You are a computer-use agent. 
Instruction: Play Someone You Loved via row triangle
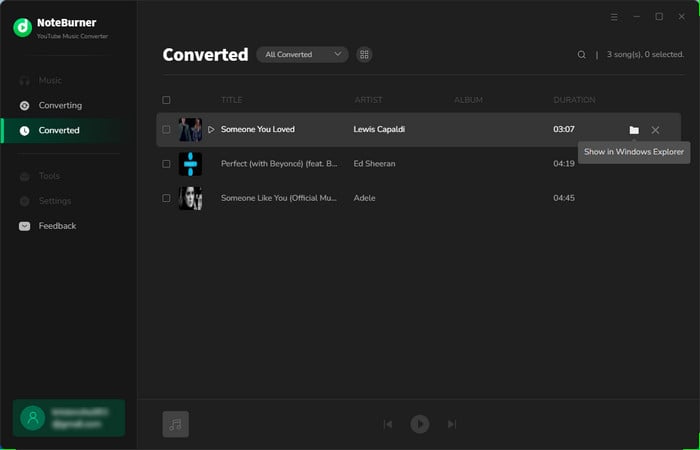(211, 130)
